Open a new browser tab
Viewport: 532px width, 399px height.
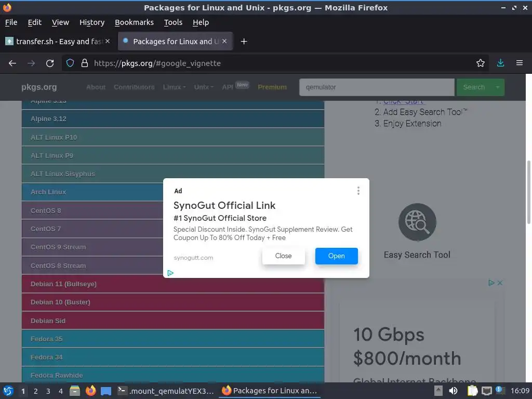[244, 42]
